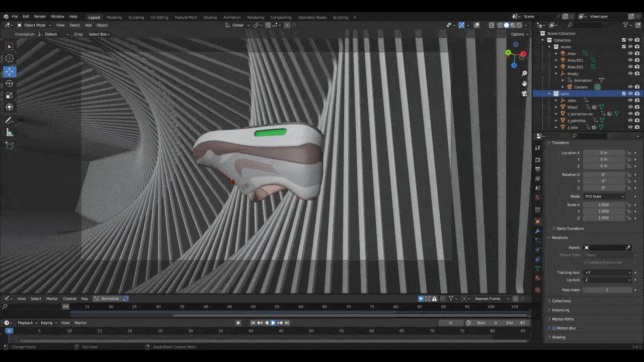Collapse the tenis collection tree
The width and height of the screenshot is (644, 362).
pos(549,94)
